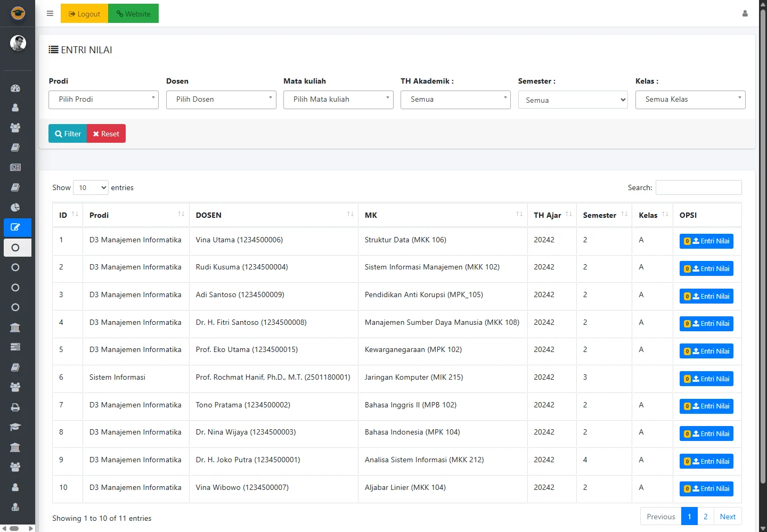Toggle the hamburger menu icon

point(50,14)
